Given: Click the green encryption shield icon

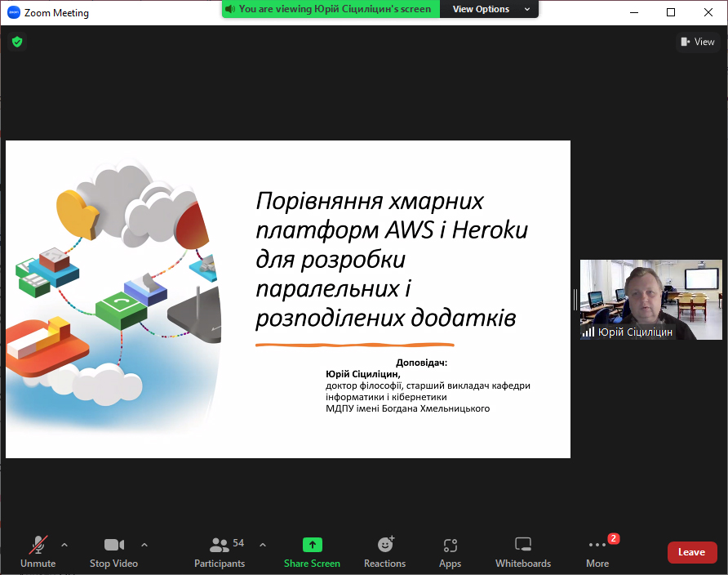Looking at the screenshot, I should pos(17,42).
